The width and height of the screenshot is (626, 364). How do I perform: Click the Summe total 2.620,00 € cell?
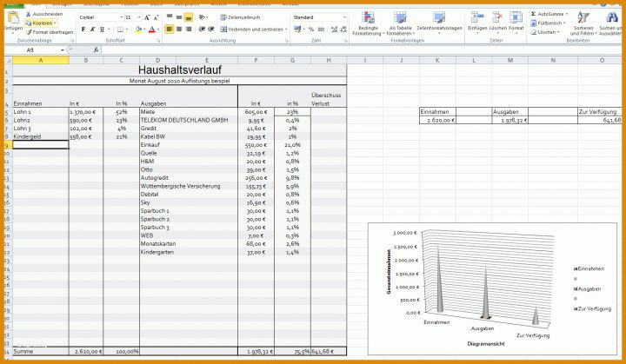coord(86,352)
